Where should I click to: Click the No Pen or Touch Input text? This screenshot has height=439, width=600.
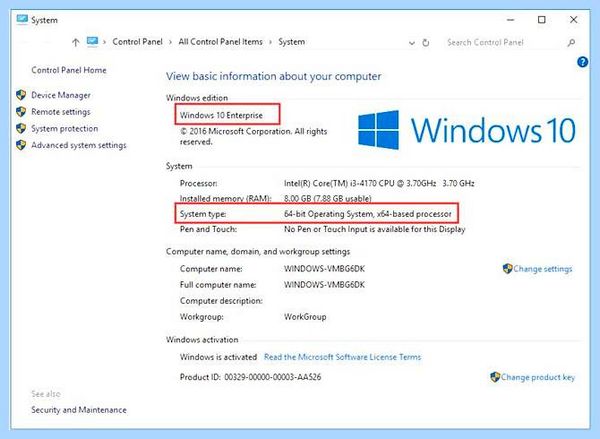tap(375, 229)
